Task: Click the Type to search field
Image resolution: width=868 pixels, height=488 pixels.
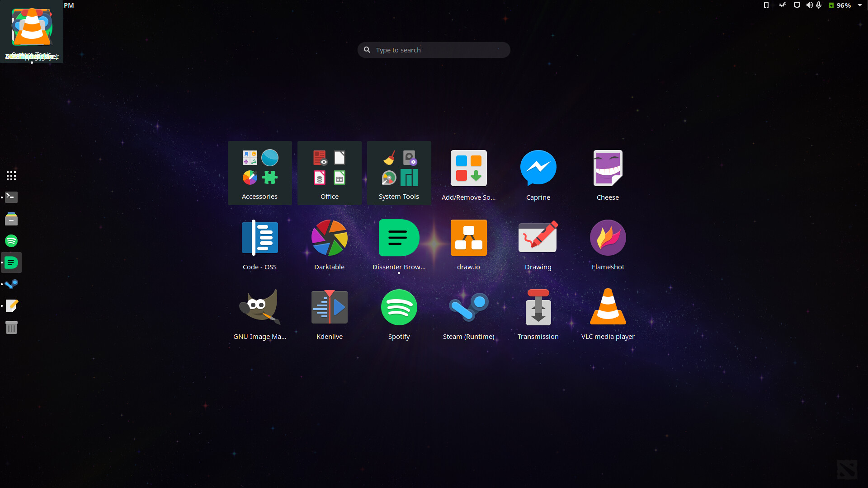Action: tap(434, 50)
